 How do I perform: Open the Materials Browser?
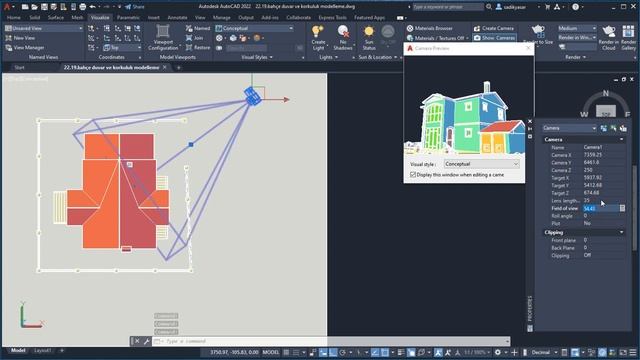(430, 28)
